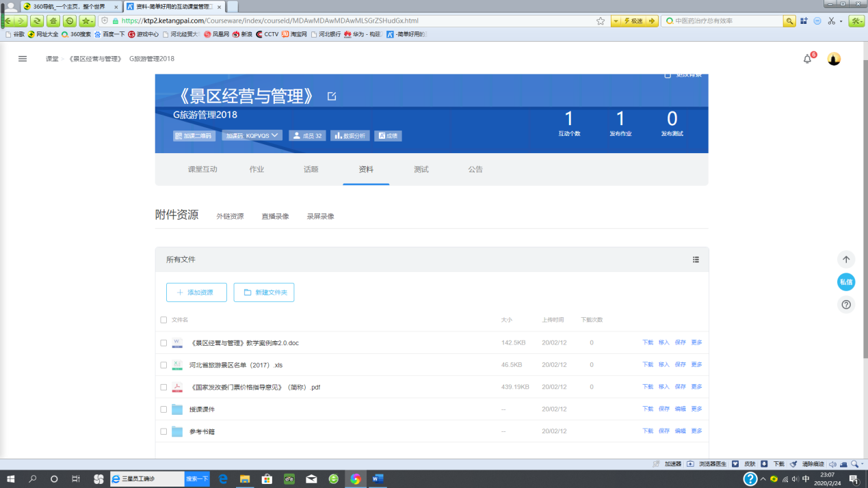Image resolution: width=868 pixels, height=488 pixels.
Task: Select checkbox for 河北省旅游景区名单 xls file
Action: tap(163, 365)
